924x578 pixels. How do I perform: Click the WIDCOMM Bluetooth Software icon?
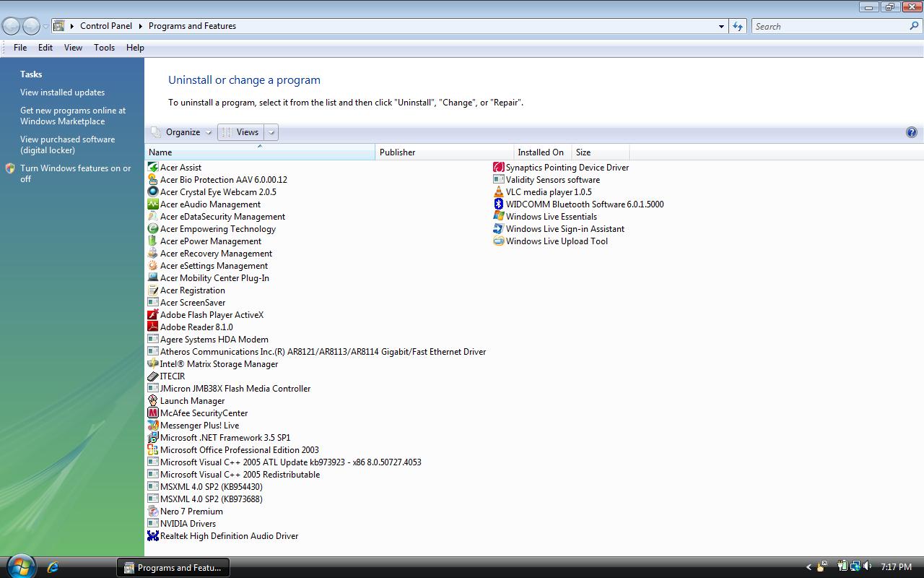click(498, 204)
